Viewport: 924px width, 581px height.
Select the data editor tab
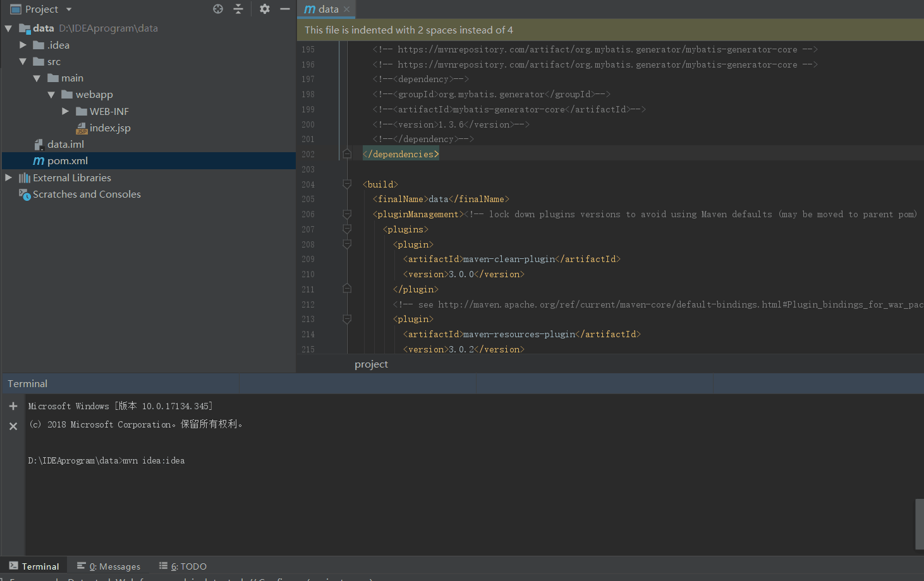click(326, 9)
